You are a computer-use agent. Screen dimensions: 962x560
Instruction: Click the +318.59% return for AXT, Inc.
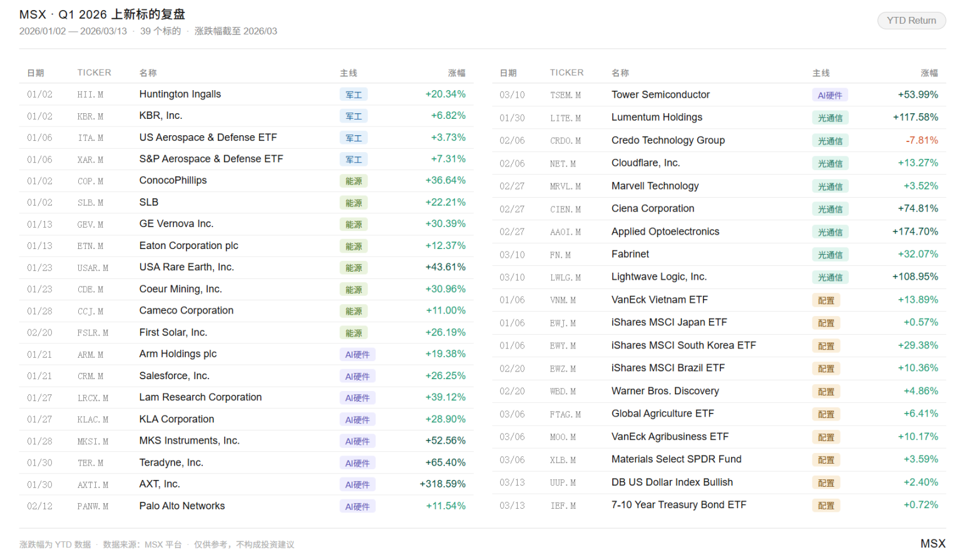(x=443, y=484)
